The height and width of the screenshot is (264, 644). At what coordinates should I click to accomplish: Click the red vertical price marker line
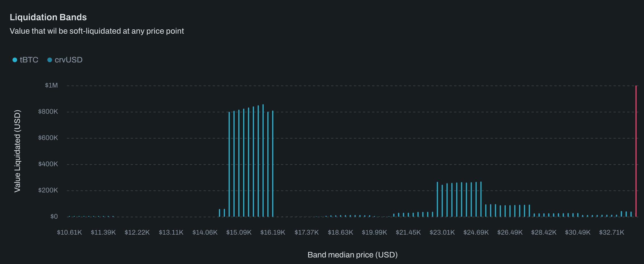[x=636, y=151]
